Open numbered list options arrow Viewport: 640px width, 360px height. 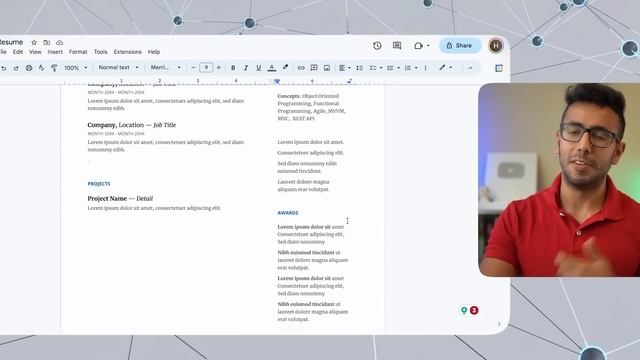(x=416, y=68)
